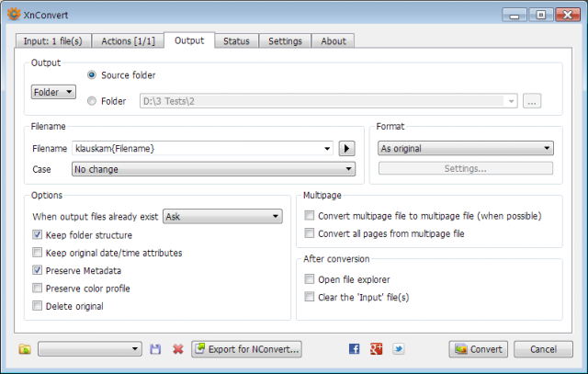Share via the Twitter icon
Image resolution: width=588 pixels, height=374 pixels.
pos(398,349)
